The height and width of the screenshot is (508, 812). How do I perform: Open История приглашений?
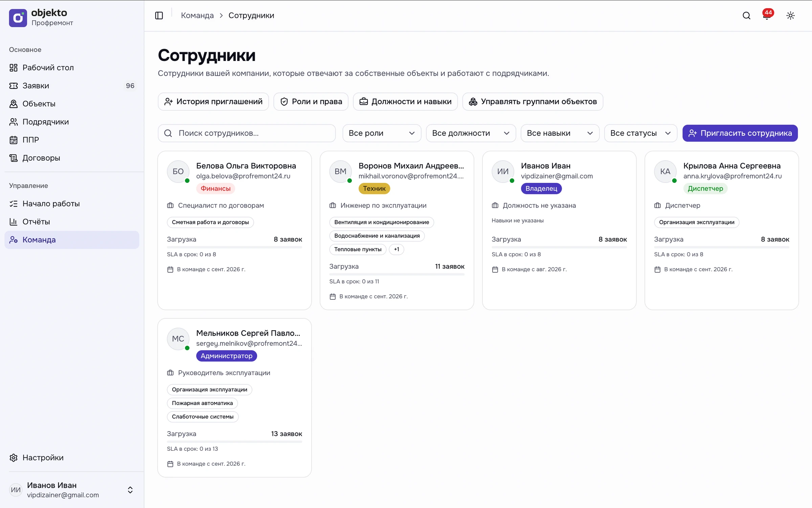213,102
